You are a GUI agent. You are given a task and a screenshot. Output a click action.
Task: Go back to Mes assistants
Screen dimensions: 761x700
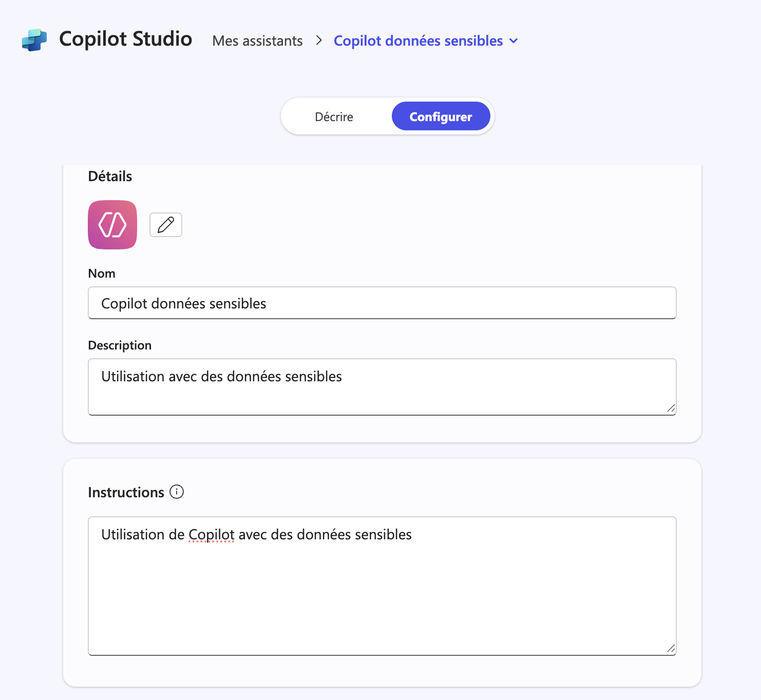click(257, 41)
